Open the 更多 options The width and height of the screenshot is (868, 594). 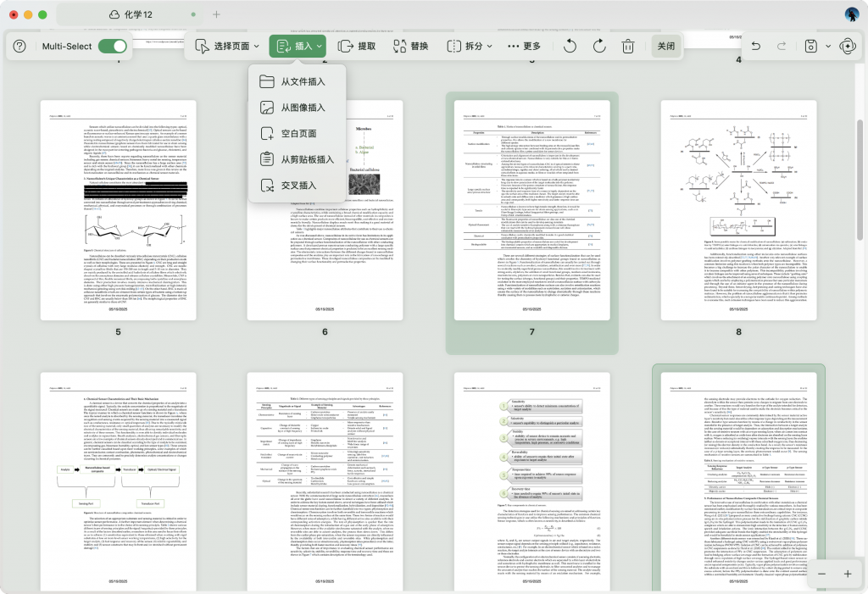(x=524, y=47)
